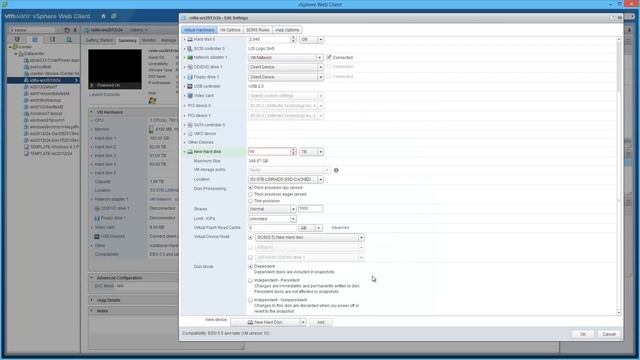Click Launch Console link in Summary
The image size is (640, 360).
pos(104,95)
